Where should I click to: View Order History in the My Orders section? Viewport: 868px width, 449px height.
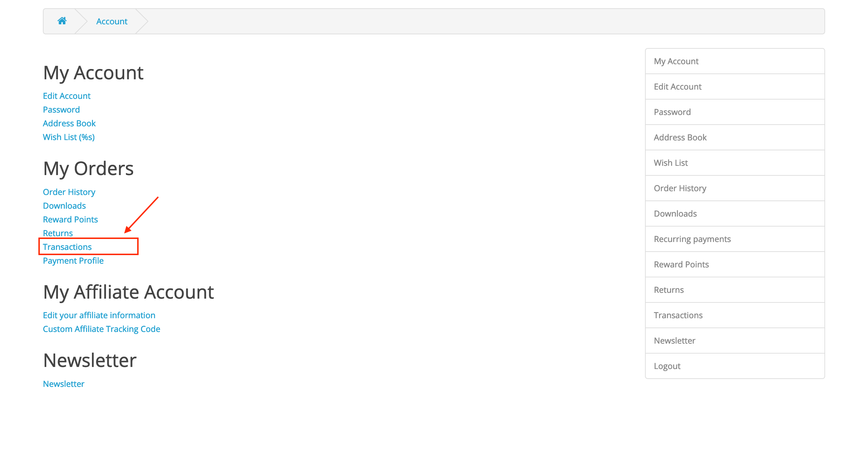[69, 192]
